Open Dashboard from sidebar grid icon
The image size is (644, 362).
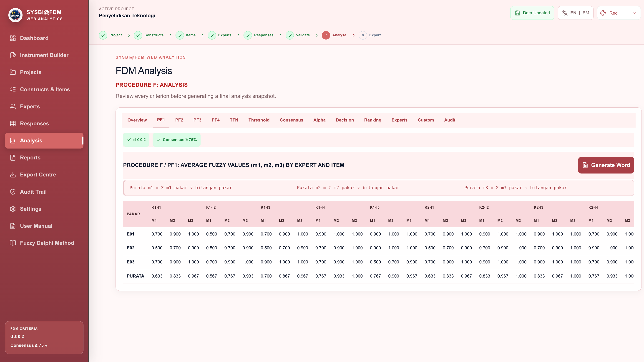[13, 38]
